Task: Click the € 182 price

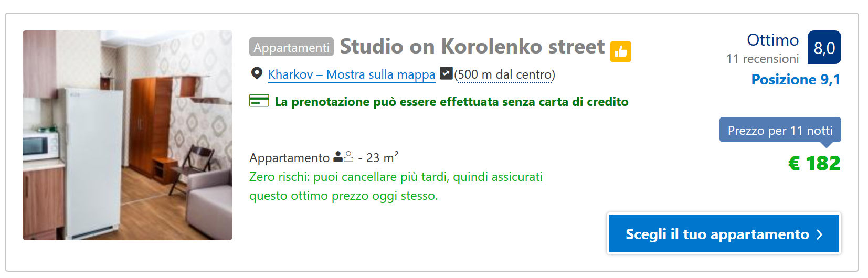Action: (814, 164)
